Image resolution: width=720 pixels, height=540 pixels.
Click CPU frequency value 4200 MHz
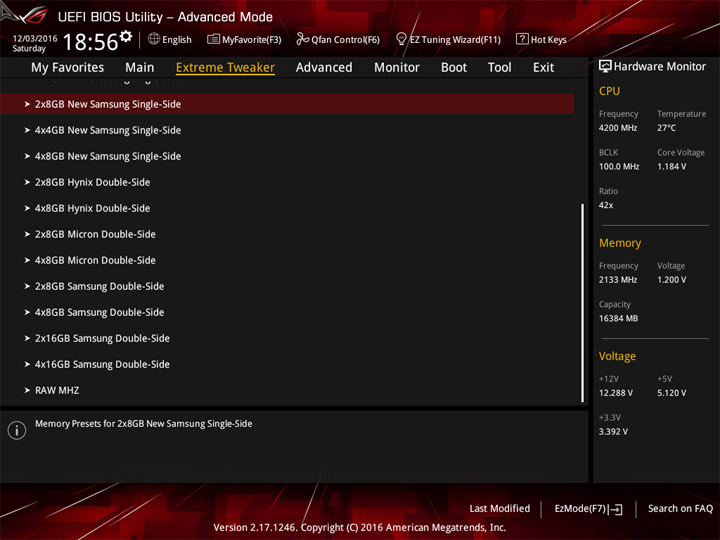click(618, 128)
